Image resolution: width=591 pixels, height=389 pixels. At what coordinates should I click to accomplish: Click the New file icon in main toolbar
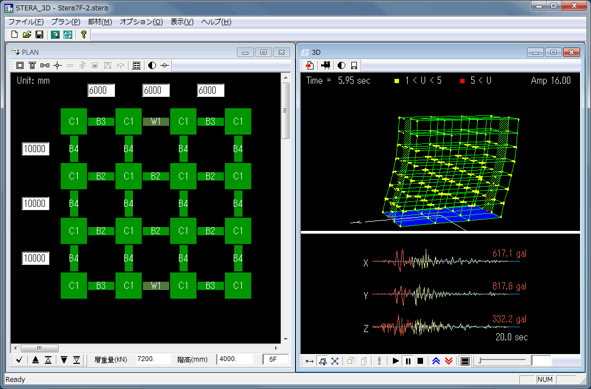tap(14, 35)
